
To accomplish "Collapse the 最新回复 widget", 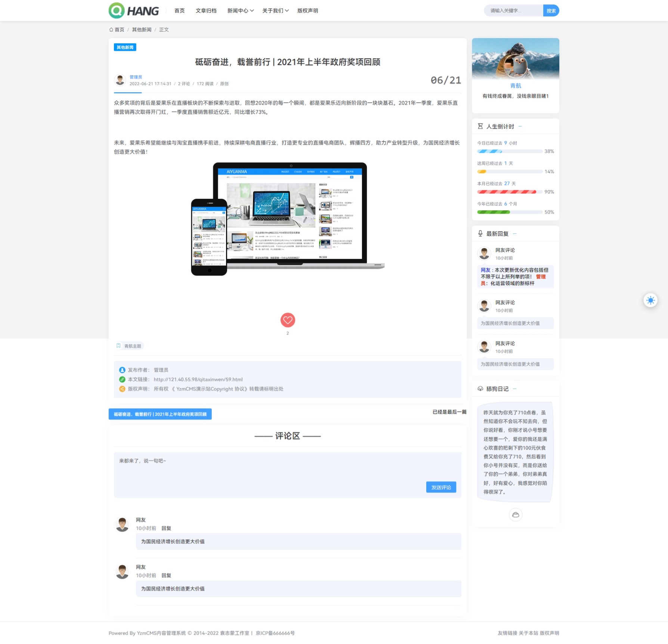I will (x=514, y=233).
